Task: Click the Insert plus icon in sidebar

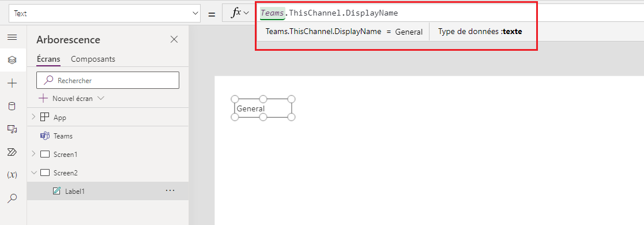Action: pyautogui.click(x=12, y=84)
